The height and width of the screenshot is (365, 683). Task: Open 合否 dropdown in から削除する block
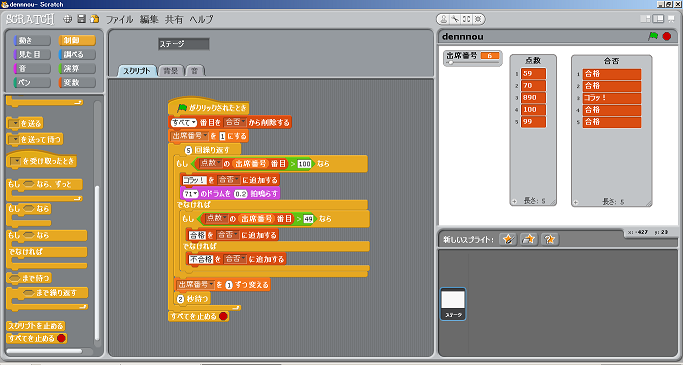click(x=235, y=123)
